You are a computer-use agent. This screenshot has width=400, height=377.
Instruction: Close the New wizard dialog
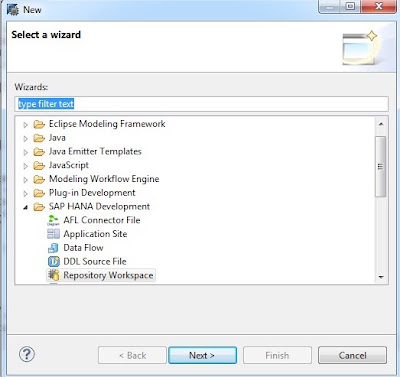coord(379,6)
